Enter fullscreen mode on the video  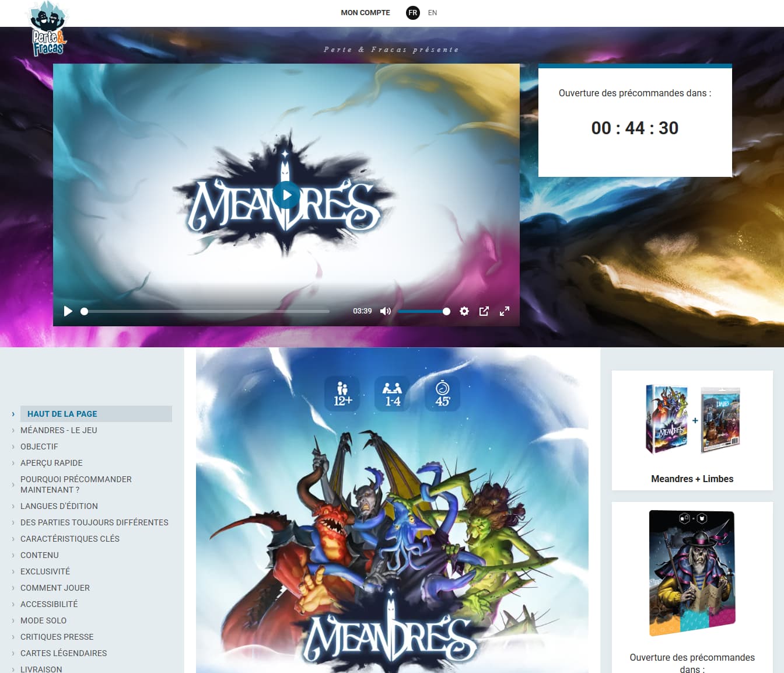coord(505,311)
